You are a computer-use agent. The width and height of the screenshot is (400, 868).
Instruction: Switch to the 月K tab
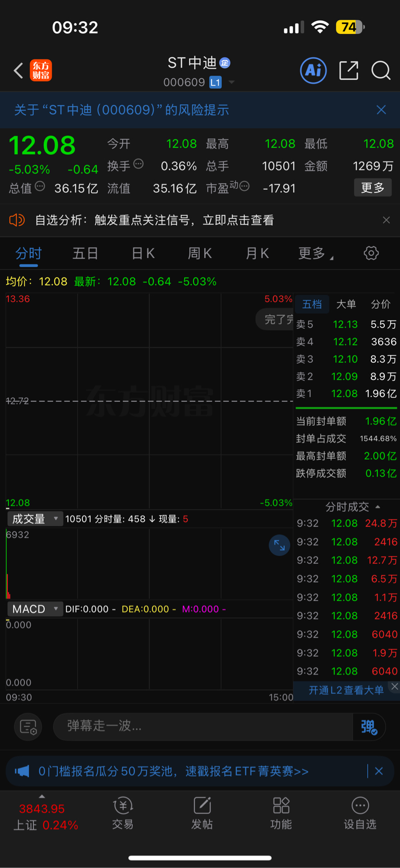tap(257, 254)
